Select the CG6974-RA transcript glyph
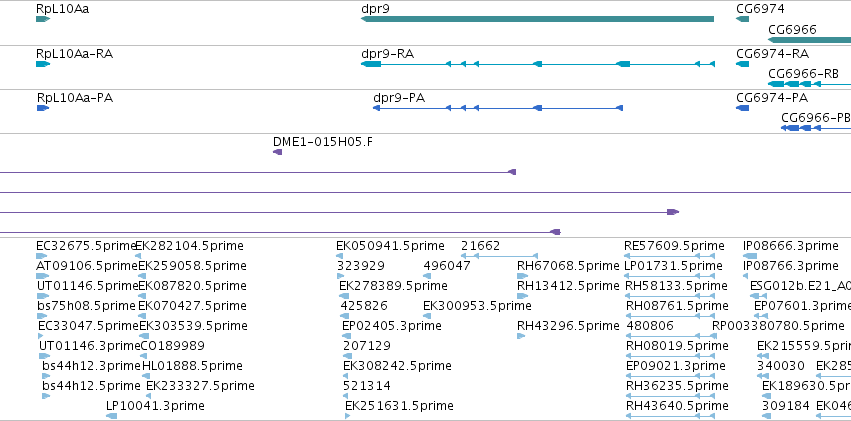851x421 pixels. pos(742,64)
